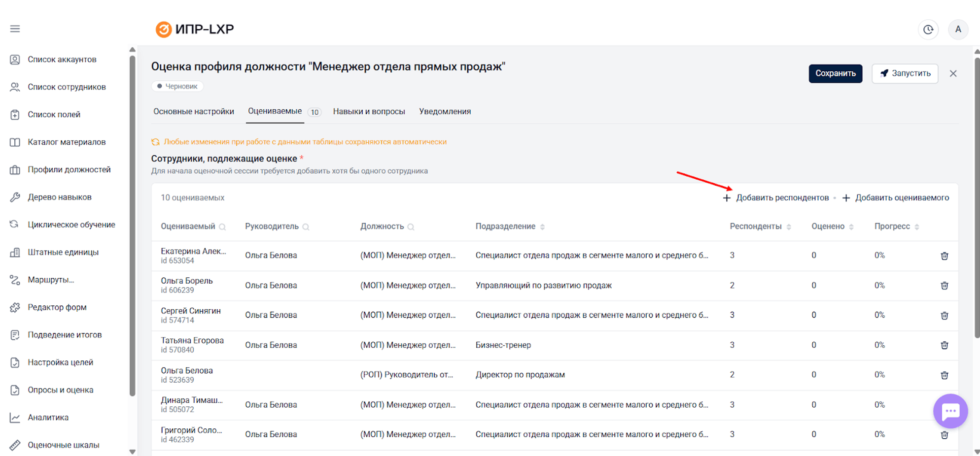Open the user avatar menu

click(x=958, y=29)
